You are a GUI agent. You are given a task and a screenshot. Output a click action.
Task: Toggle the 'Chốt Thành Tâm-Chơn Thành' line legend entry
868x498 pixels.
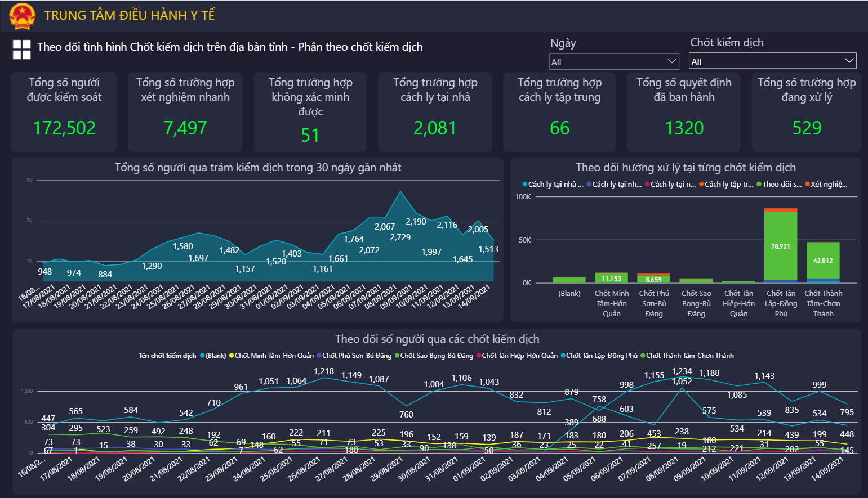(689, 356)
